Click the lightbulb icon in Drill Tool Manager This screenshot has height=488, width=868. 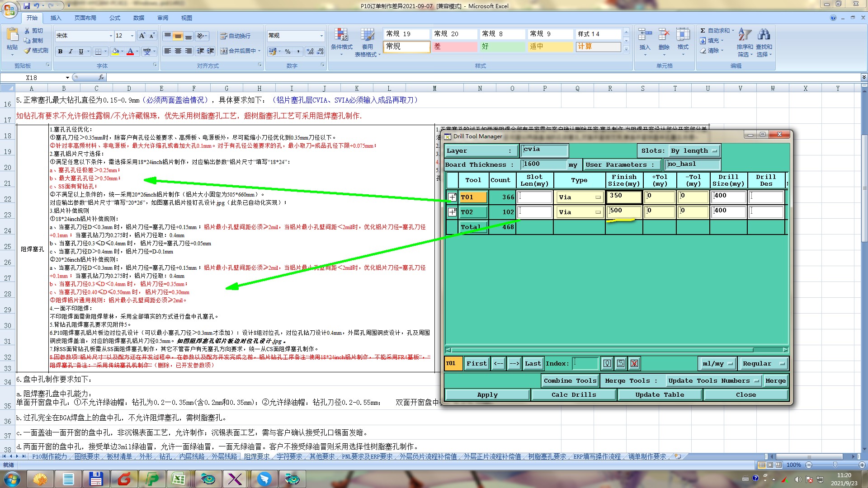click(607, 363)
